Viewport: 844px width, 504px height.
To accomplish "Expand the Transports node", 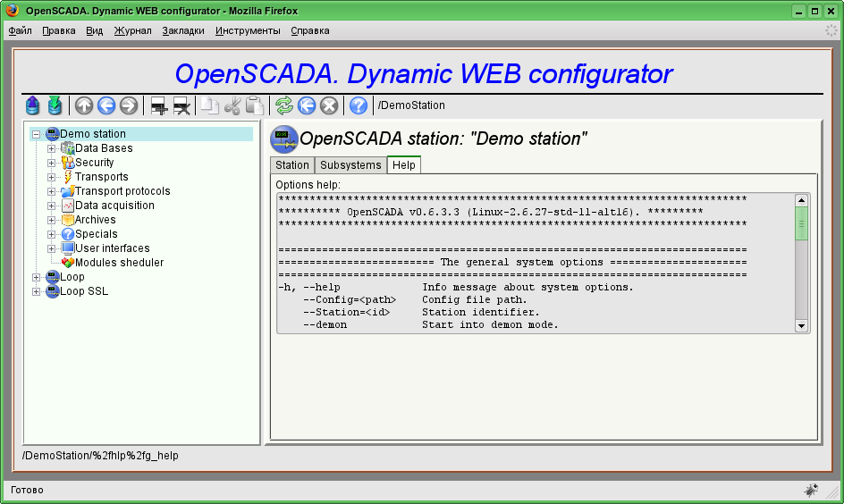I will (51, 177).
